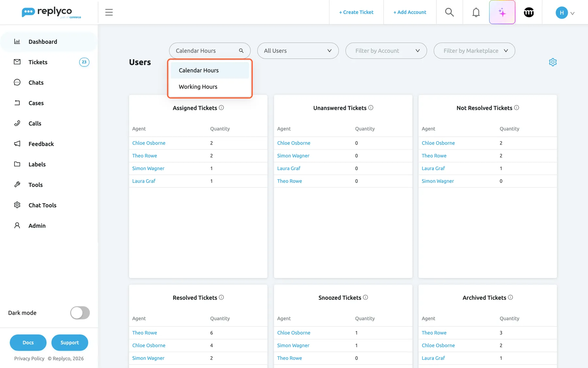Select Calendar Hours option

[210, 70]
